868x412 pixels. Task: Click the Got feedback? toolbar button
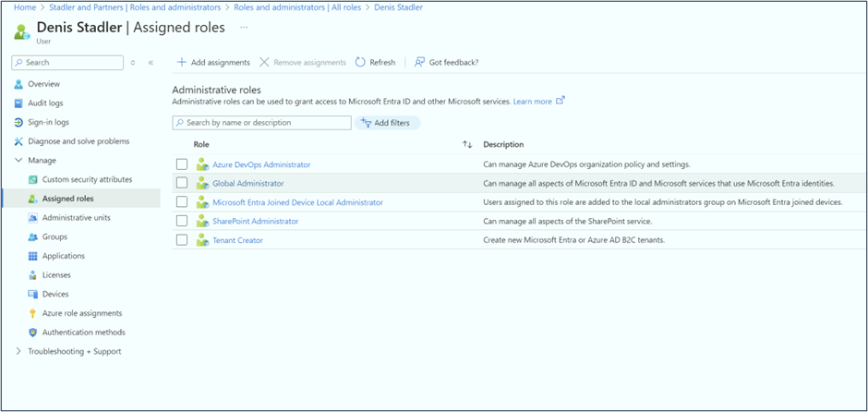tap(447, 63)
